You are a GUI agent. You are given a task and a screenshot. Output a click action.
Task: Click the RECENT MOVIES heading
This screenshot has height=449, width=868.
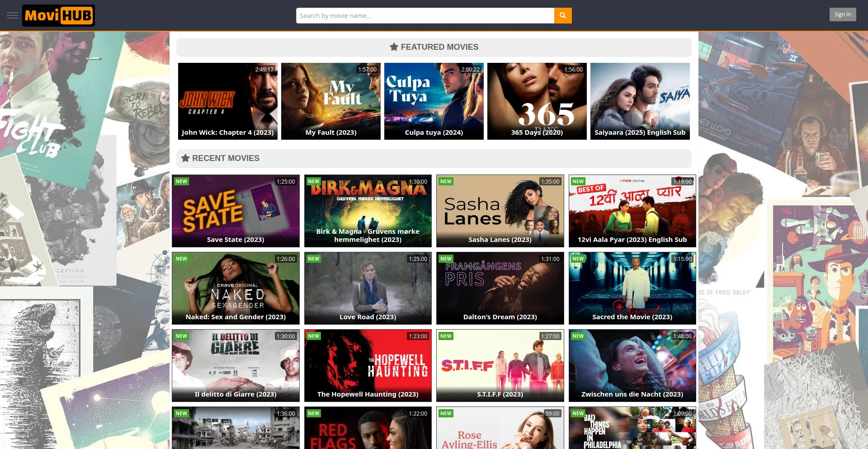pos(226,158)
